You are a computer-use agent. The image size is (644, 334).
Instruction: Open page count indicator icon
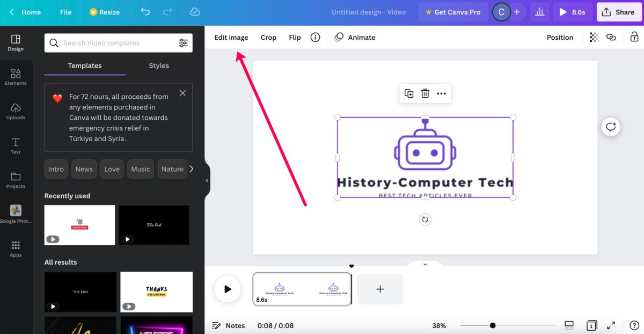(591, 325)
